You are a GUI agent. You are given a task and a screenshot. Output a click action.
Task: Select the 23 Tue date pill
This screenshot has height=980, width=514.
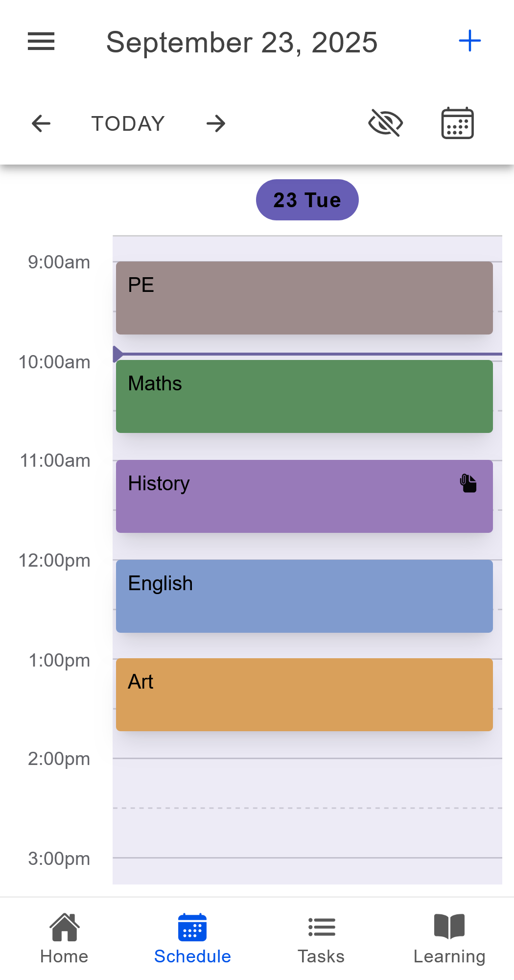pyautogui.click(x=307, y=199)
